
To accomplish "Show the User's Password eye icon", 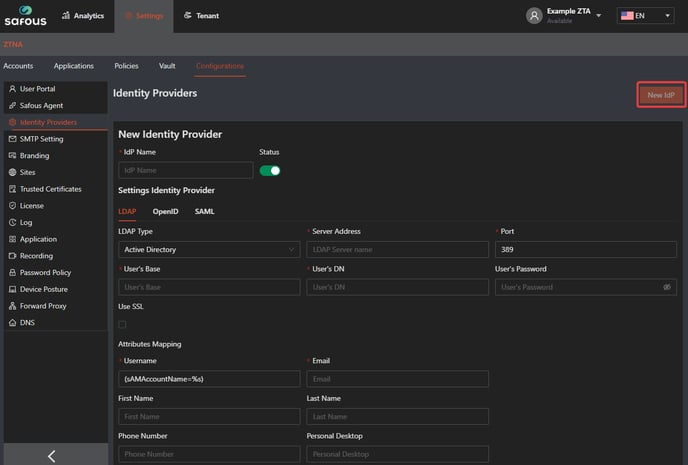I will 667,287.
